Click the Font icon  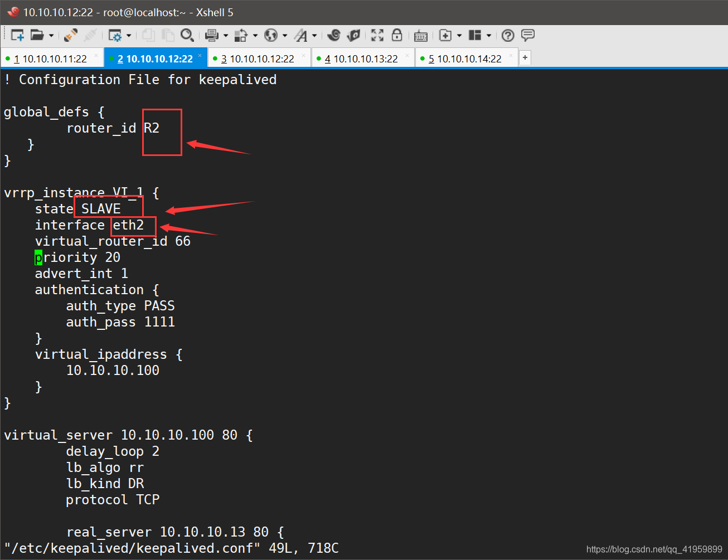point(301,35)
